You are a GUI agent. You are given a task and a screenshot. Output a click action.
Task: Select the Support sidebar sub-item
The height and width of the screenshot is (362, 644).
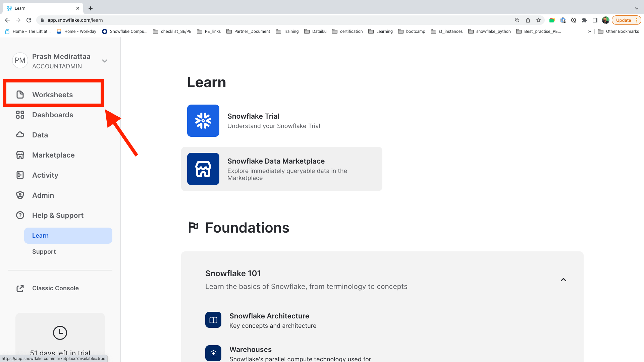[x=44, y=252]
